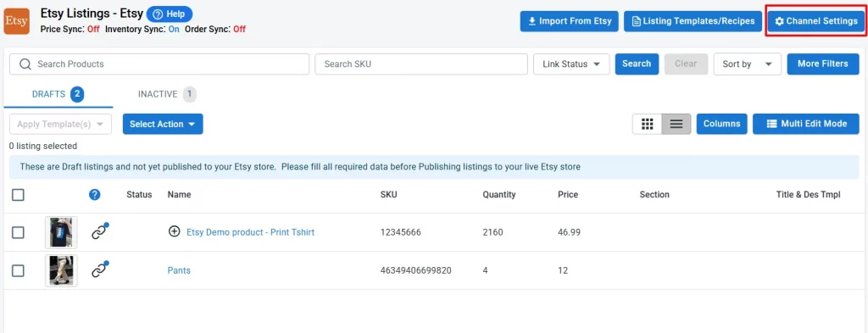Viewport: 868px width, 333px height.
Task: Click the blue question mark column icon
Action: pyautogui.click(x=95, y=195)
